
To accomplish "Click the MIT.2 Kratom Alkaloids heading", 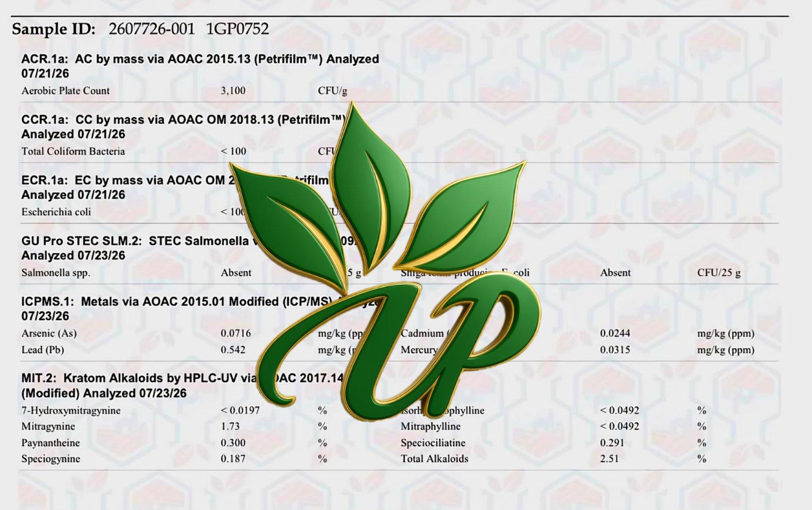I will coord(182,385).
